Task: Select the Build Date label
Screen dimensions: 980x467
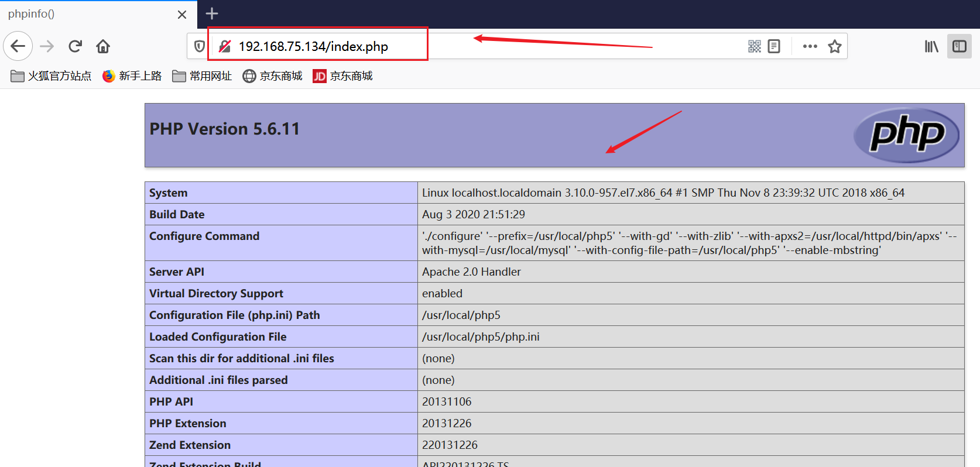Action: pyautogui.click(x=177, y=214)
